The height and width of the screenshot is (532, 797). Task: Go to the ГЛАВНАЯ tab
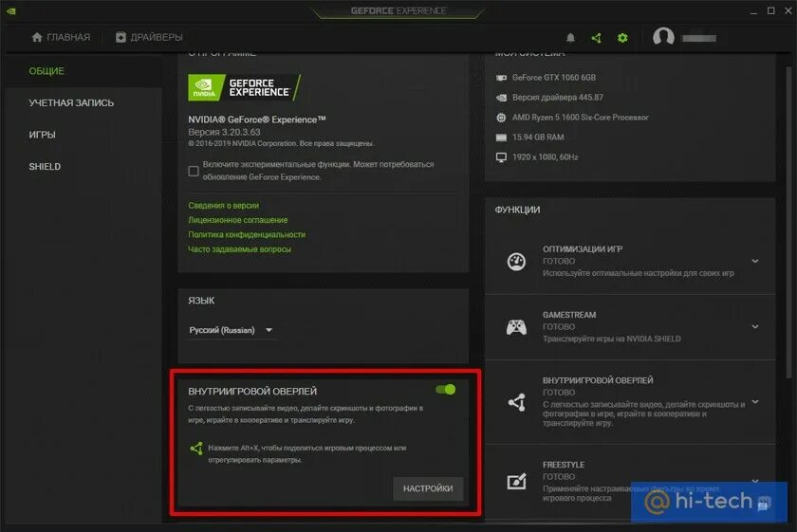tap(61, 37)
